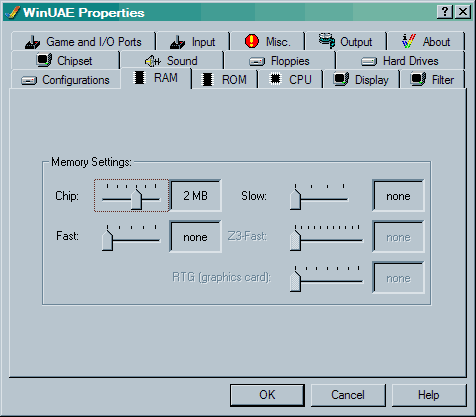Image resolution: width=476 pixels, height=417 pixels.
Task: Select the About tab checkmark icon
Action: 408,41
